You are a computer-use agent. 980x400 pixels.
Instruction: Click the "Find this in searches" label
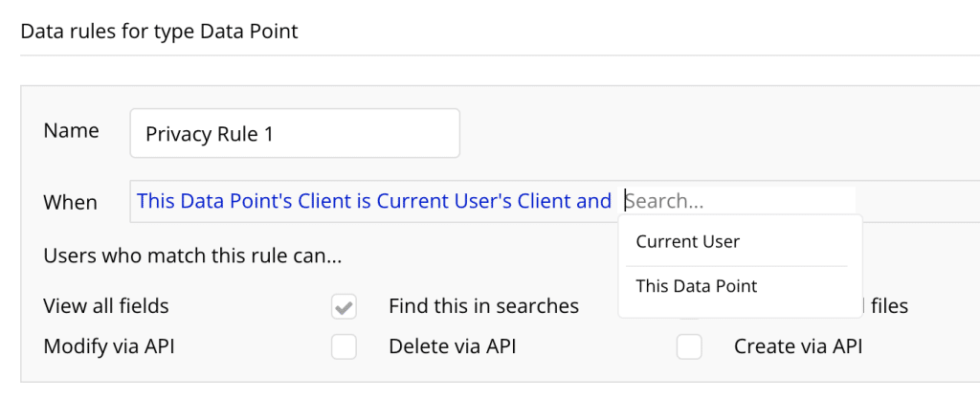click(x=483, y=307)
